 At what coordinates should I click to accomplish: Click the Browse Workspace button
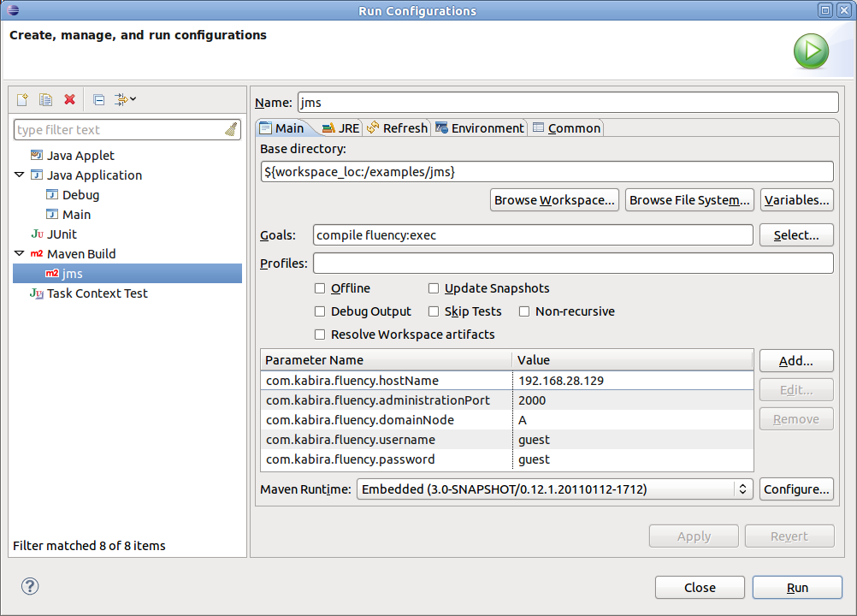click(554, 199)
